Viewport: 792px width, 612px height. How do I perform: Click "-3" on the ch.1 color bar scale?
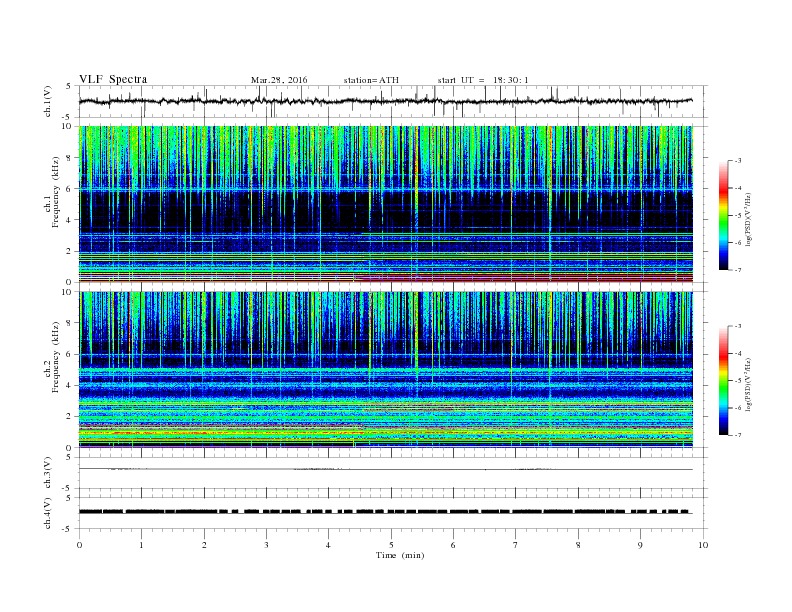(x=738, y=161)
